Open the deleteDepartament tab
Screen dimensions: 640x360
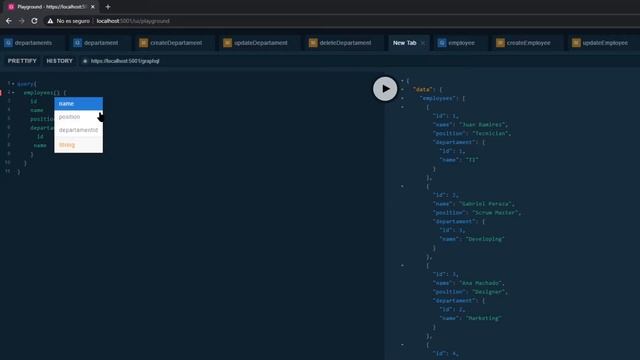point(345,43)
